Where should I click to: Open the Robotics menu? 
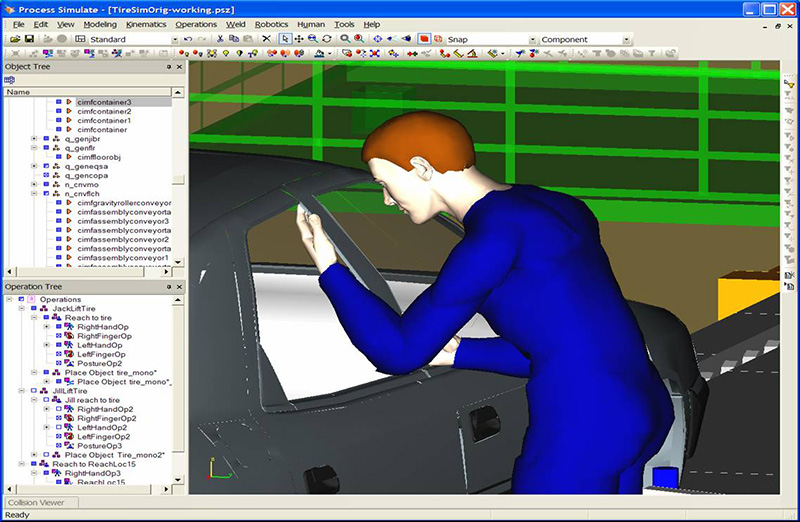coord(271,23)
